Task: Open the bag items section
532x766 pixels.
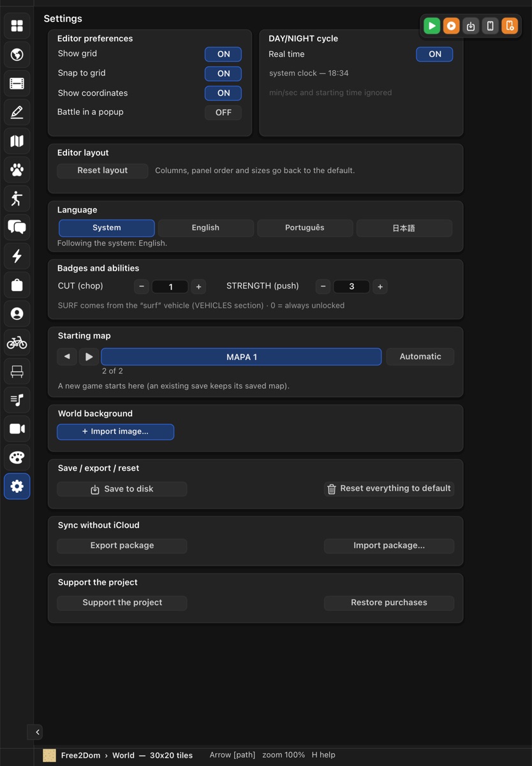Action: pyautogui.click(x=17, y=285)
